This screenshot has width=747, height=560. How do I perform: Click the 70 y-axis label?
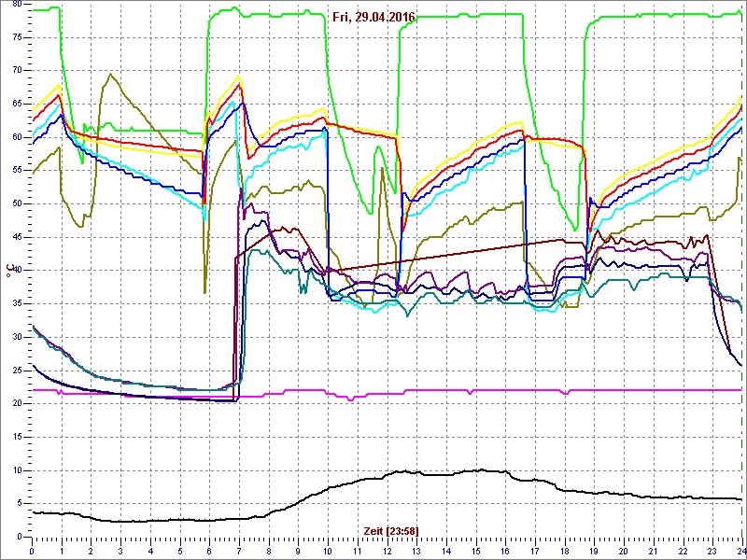pos(19,71)
